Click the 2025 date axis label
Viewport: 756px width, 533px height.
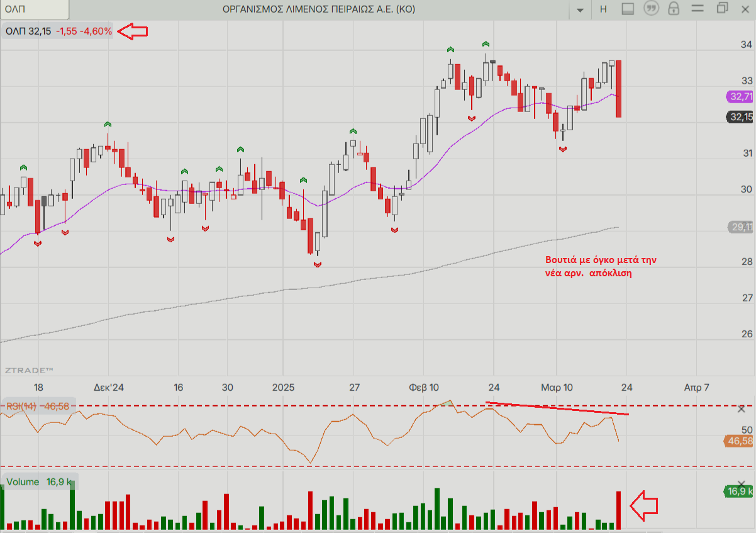coord(283,388)
